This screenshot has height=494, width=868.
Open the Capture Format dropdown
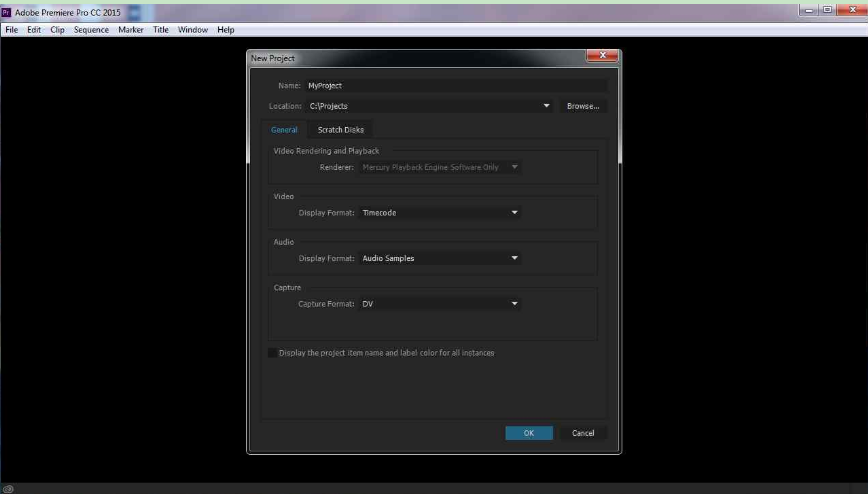pos(440,303)
